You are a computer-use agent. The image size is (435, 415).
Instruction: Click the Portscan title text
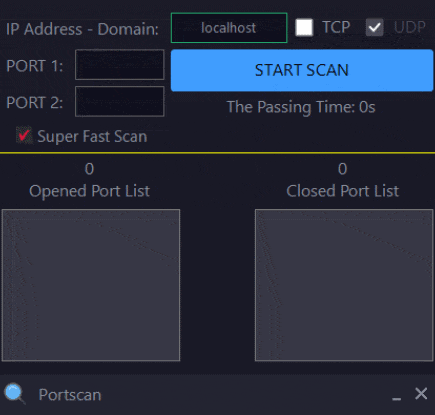pyautogui.click(x=70, y=395)
